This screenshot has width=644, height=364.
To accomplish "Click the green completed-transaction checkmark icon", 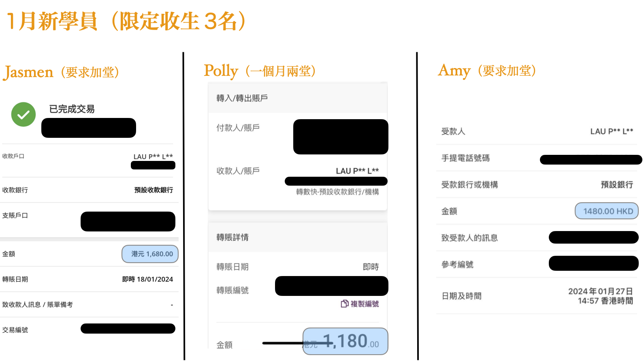I will pos(23,114).
